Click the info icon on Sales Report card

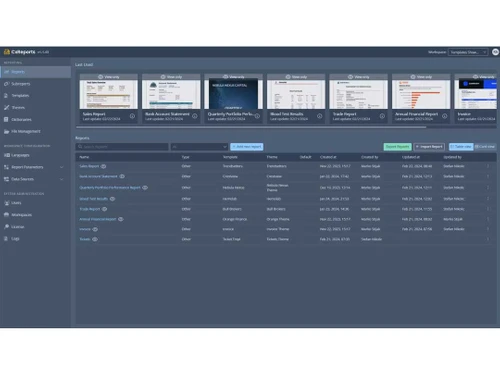point(132,116)
